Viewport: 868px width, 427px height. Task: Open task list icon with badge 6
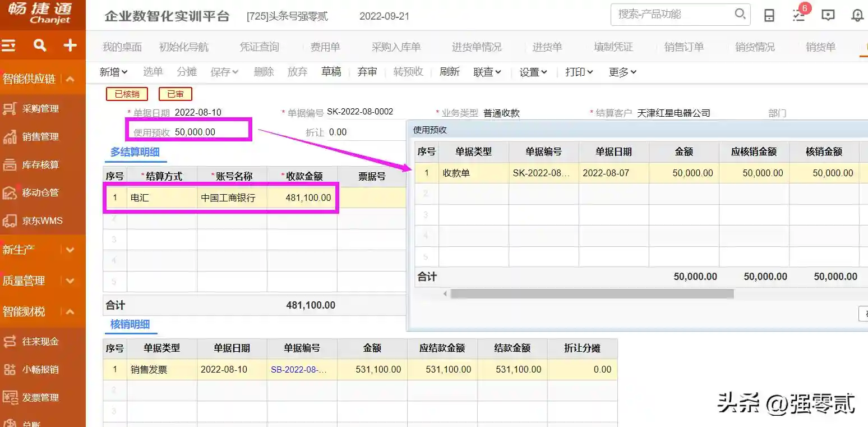[799, 16]
